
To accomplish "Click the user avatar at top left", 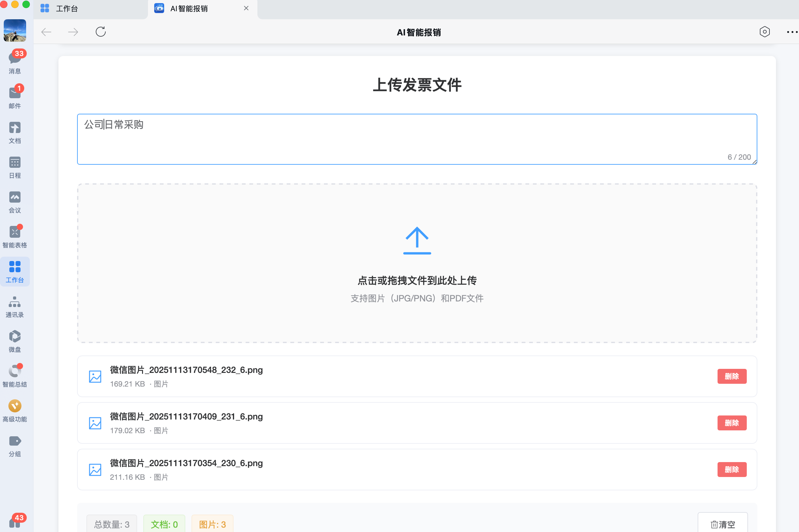I will pyautogui.click(x=15, y=30).
